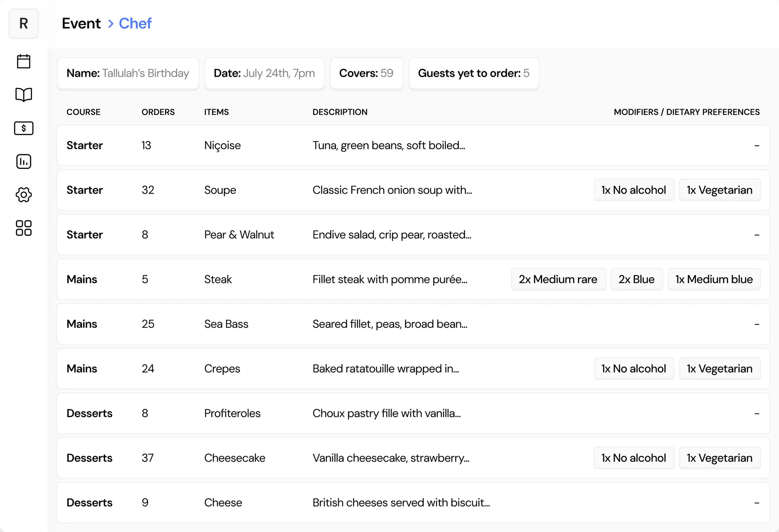
Task: Open the bar chart reports icon
Action: click(x=24, y=162)
